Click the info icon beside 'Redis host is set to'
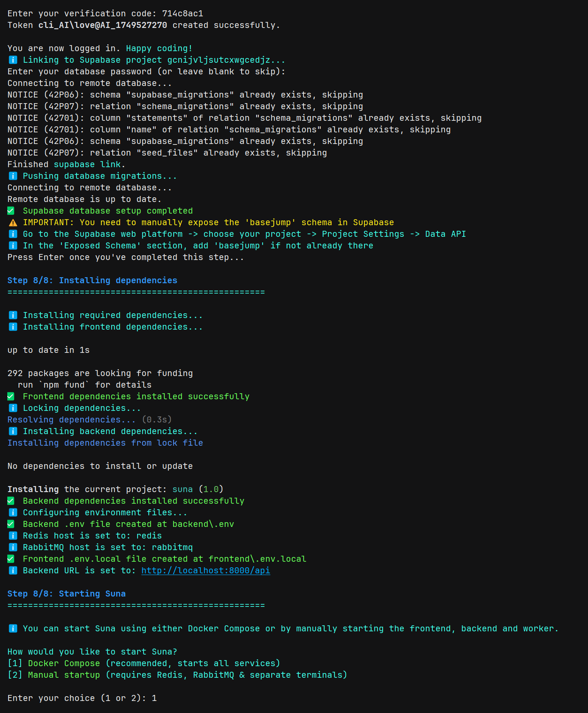 click(13, 536)
